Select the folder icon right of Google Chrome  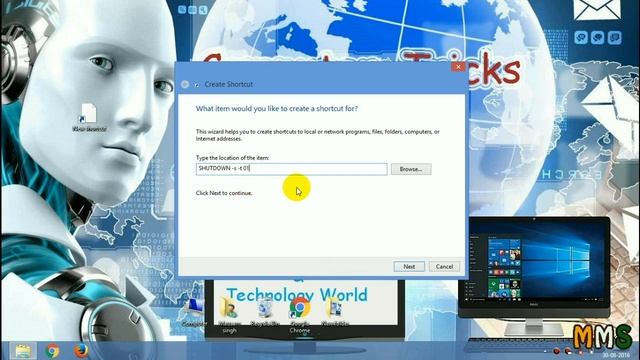335,312
